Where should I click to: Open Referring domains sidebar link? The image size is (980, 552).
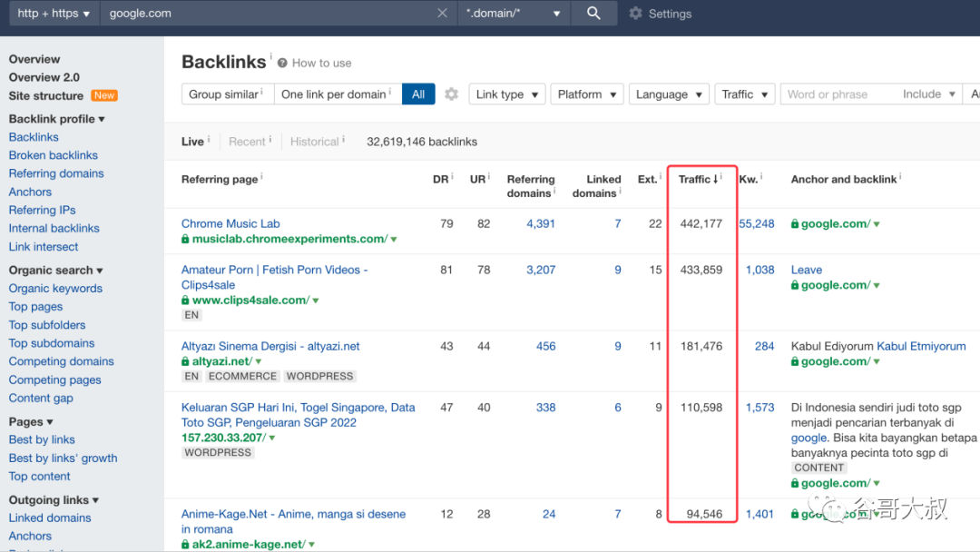pos(56,173)
